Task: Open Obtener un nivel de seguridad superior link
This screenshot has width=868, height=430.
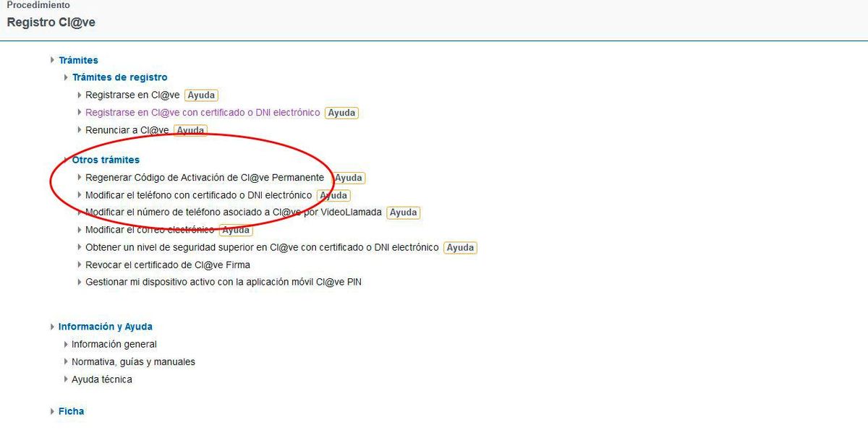Action: [261, 247]
